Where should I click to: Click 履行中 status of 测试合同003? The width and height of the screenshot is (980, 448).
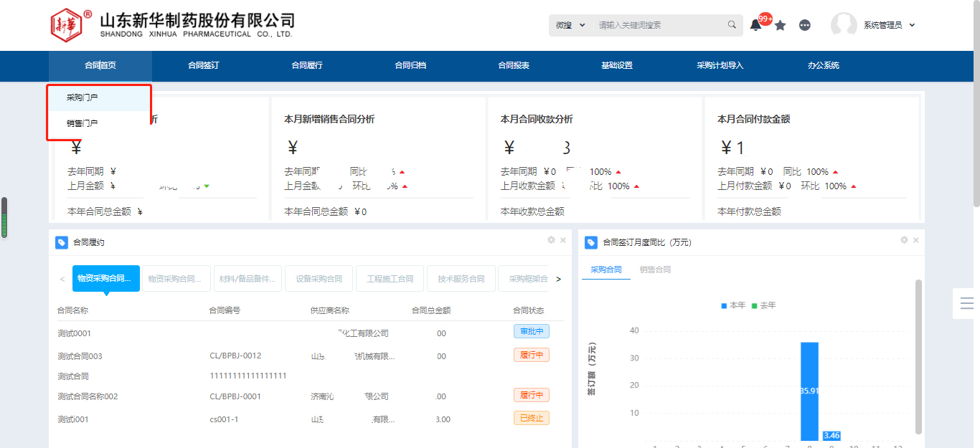[532, 355]
